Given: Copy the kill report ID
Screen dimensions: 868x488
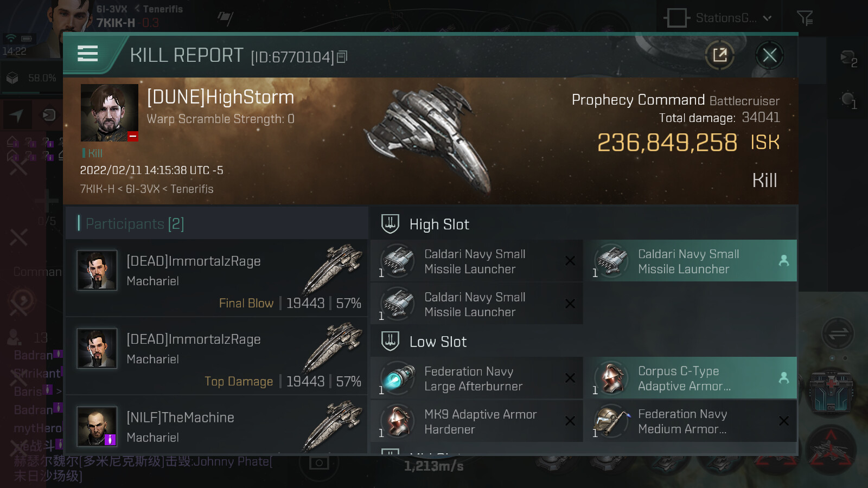Looking at the screenshot, I should point(342,57).
